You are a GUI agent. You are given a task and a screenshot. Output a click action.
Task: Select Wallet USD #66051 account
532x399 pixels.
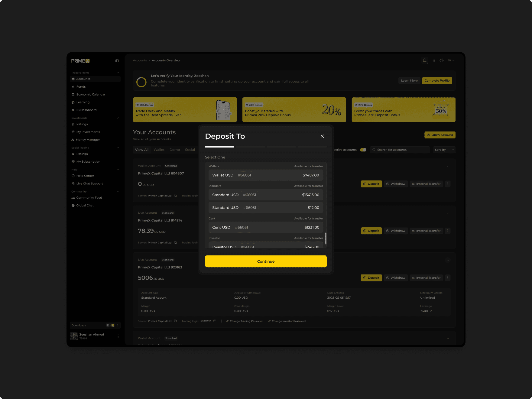(266, 175)
